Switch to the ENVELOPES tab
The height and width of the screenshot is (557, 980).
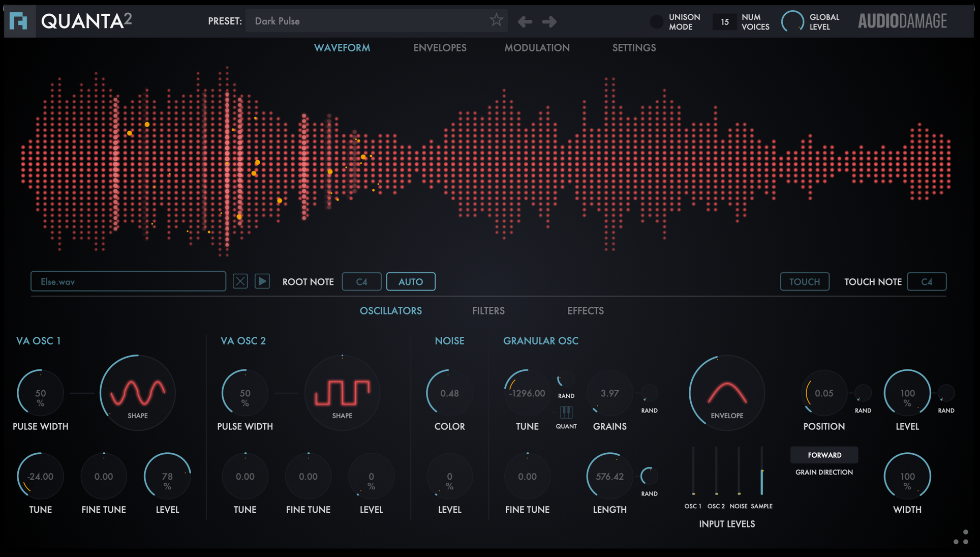pyautogui.click(x=440, y=48)
